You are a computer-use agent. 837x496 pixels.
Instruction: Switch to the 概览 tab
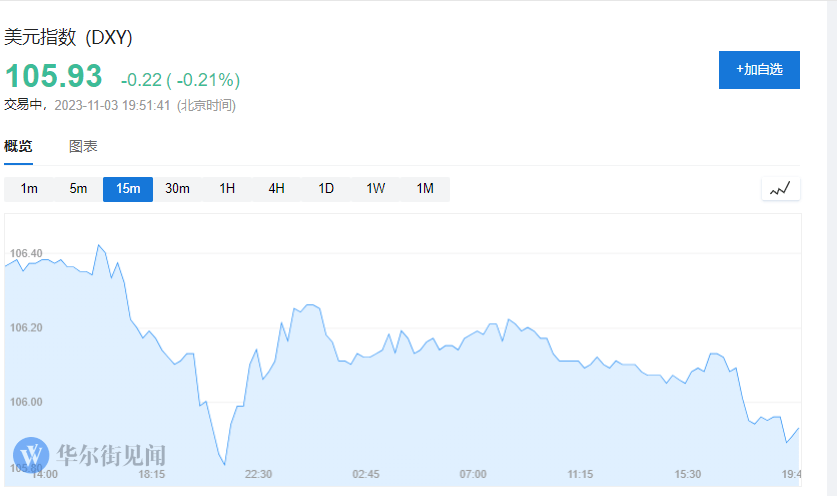pos(18,146)
